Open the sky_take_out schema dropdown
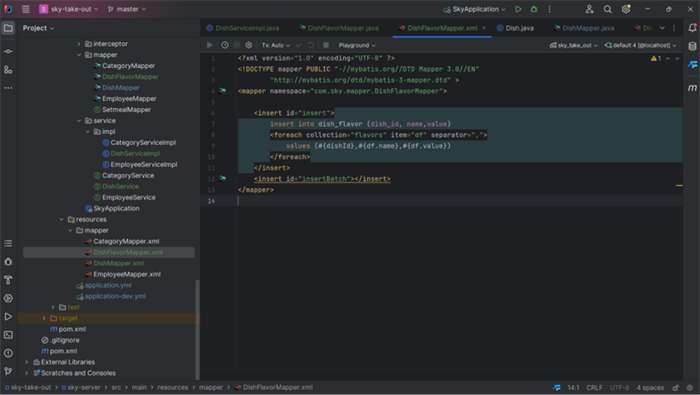Screen dimensions: 700x395 [x=574, y=45]
